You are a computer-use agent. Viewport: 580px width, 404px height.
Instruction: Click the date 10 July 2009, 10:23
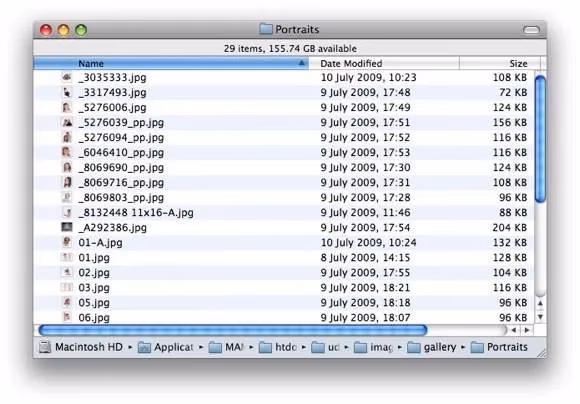click(368, 77)
